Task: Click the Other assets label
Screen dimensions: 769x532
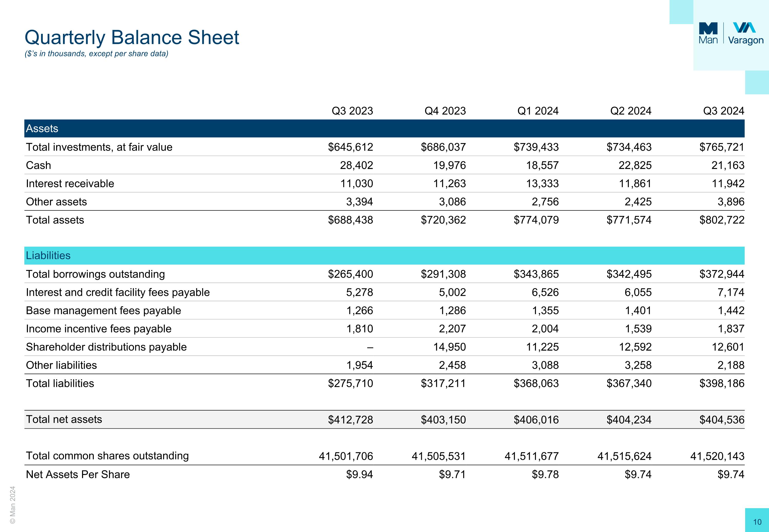Action: 56,202
